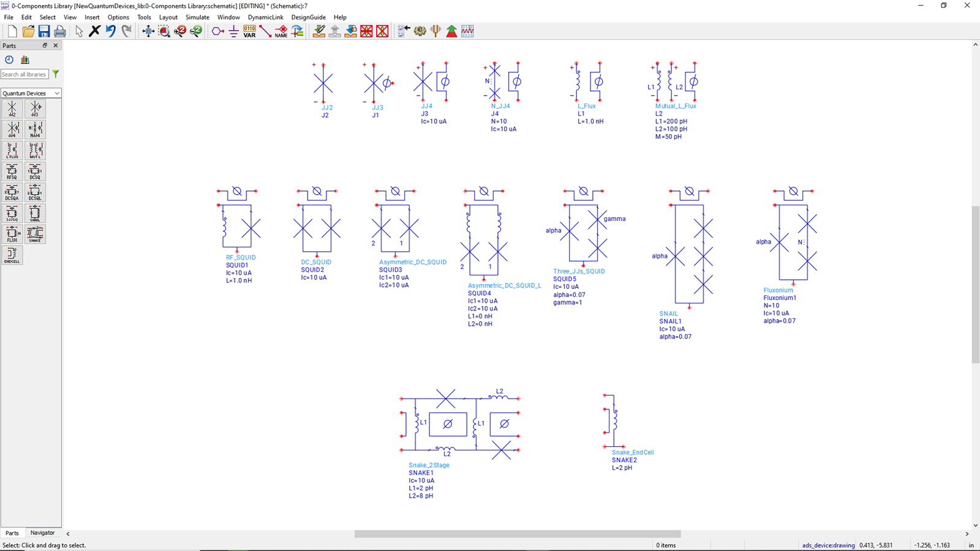Image resolution: width=980 pixels, height=551 pixels.
Task: Select the JJ2 Josephson junction part icon
Action: tap(12, 108)
